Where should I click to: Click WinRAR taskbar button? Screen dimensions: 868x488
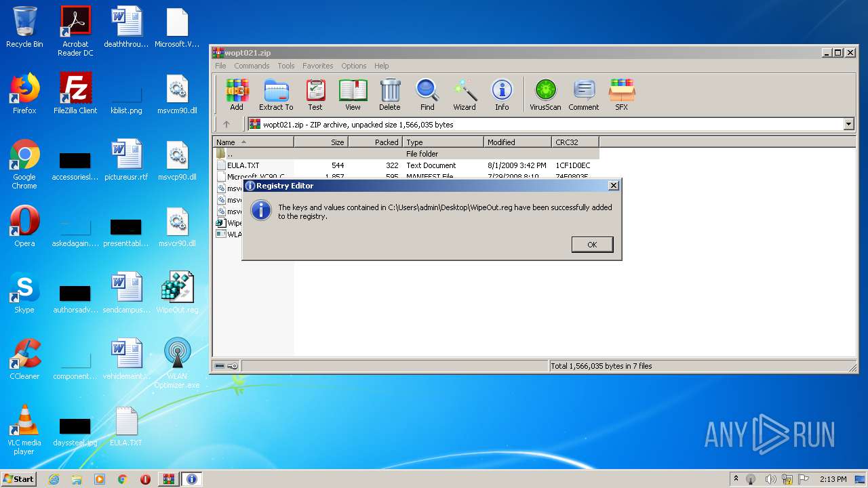point(168,479)
